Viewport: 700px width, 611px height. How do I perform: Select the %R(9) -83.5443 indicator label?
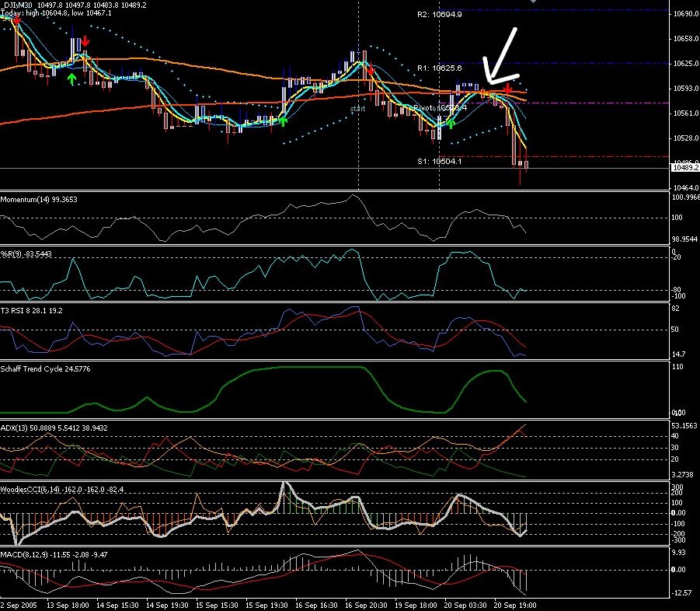26,253
